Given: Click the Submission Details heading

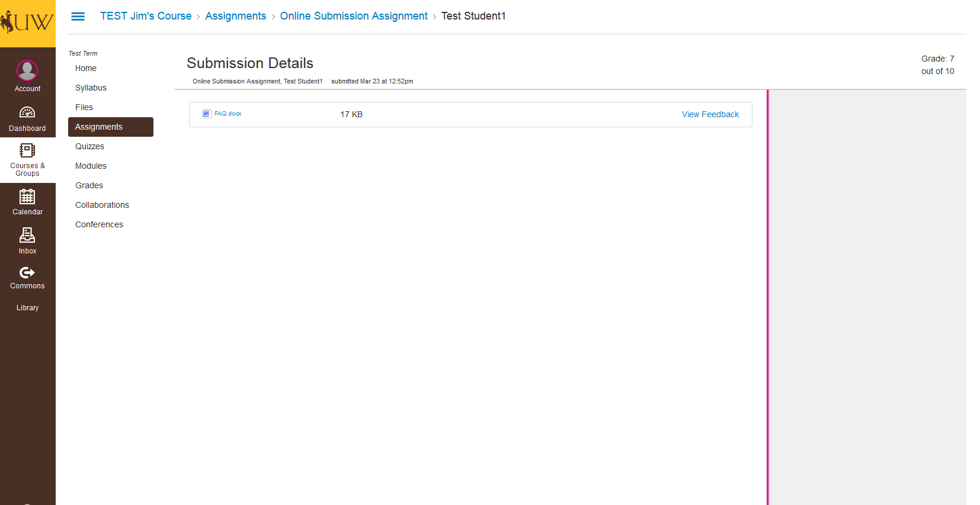Looking at the screenshot, I should click(250, 63).
